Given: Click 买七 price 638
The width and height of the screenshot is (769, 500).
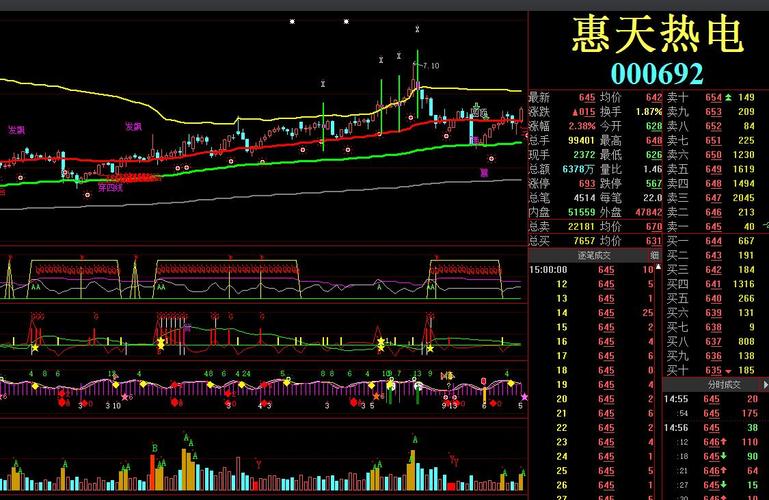Looking at the screenshot, I should pyautogui.click(x=714, y=327).
